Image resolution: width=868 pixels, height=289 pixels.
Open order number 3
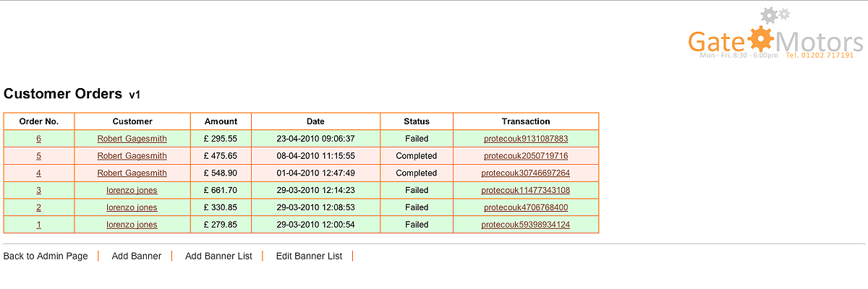point(38,191)
